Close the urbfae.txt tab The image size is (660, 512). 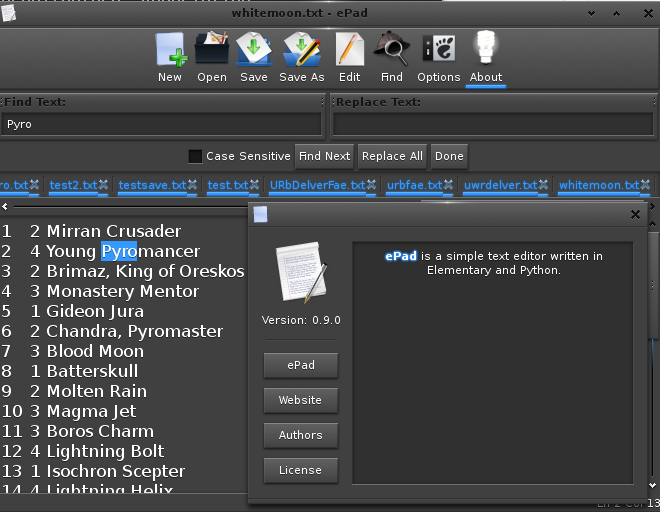click(448, 184)
